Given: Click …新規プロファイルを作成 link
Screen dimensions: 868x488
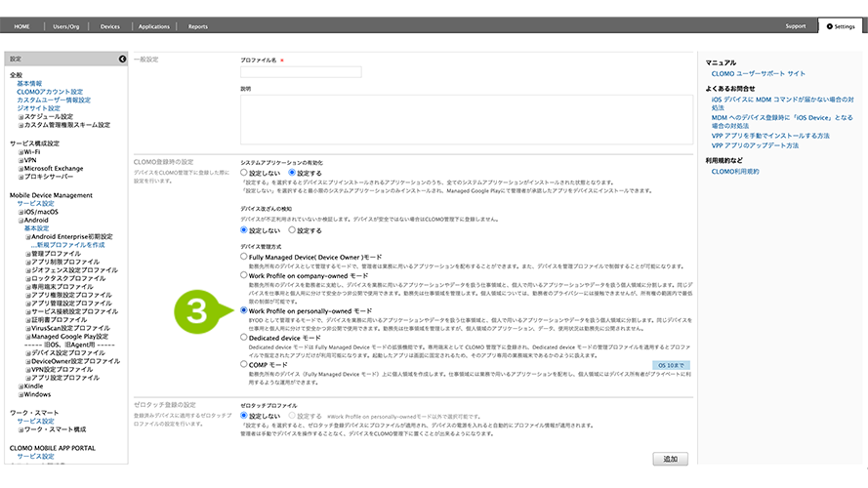Looking at the screenshot, I should 67,245.
